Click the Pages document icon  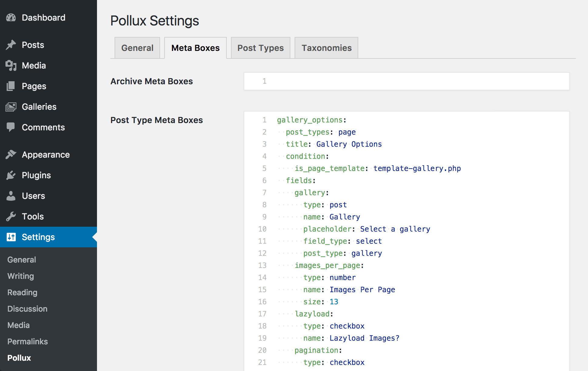point(11,86)
